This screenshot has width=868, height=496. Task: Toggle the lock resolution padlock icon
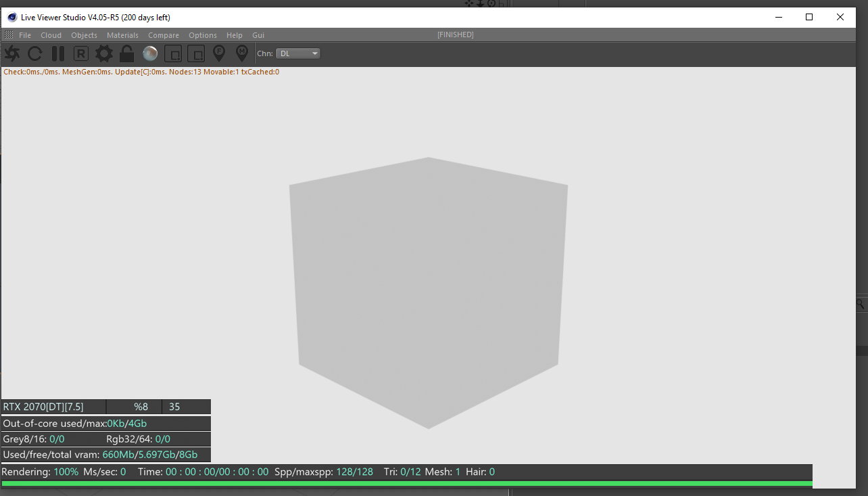(x=126, y=53)
